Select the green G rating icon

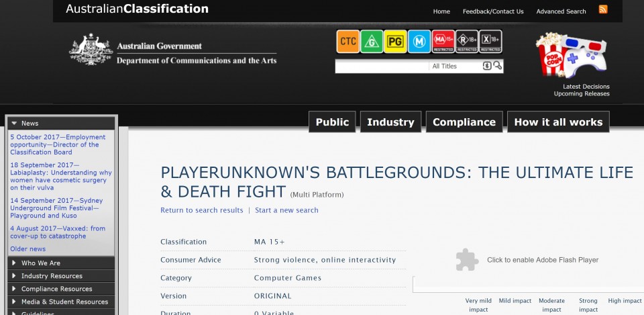(372, 41)
